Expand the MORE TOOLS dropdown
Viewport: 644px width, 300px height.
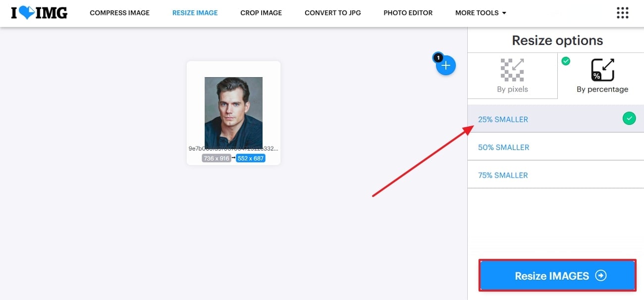click(481, 13)
